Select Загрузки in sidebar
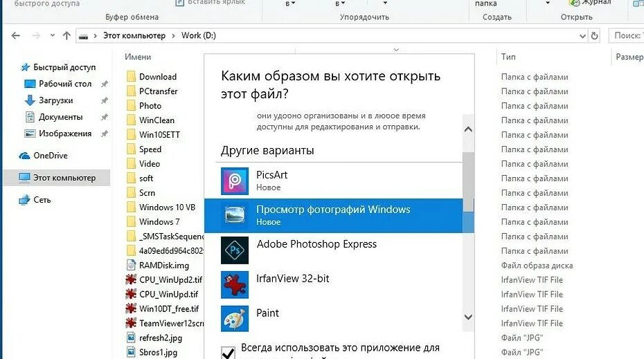The image size is (644, 359). pos(56,100)
